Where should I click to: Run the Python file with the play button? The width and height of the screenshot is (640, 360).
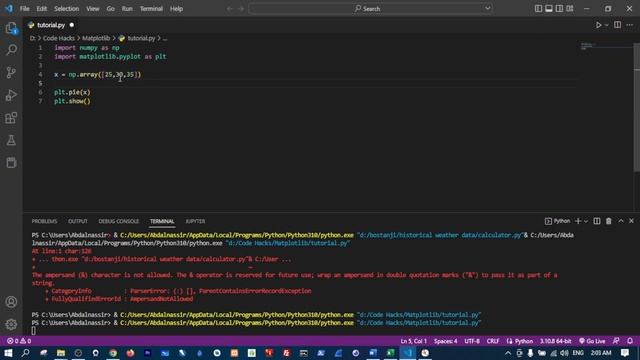click(598, 25)
